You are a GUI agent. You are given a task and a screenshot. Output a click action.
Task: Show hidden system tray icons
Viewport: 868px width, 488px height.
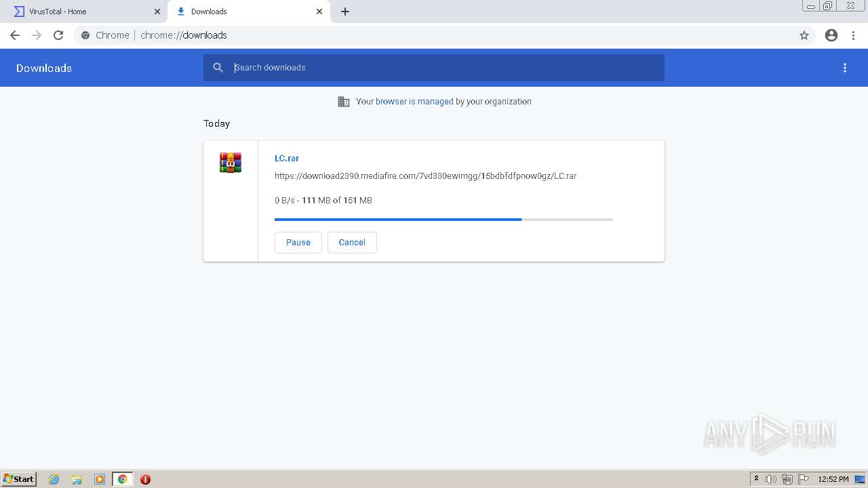pos(757,479)
